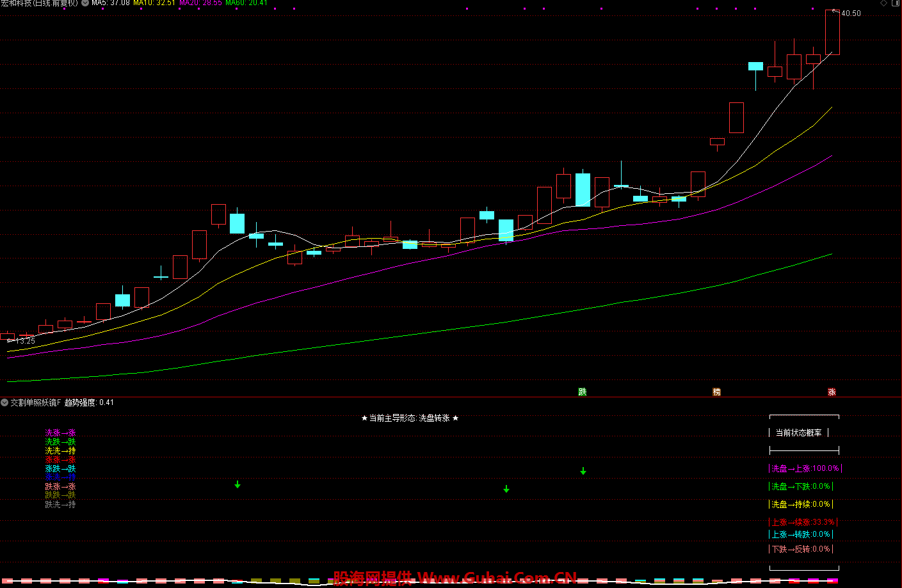Click the red 涨涨→涨 legend entry
The height and width of the screenshot is (588, 902).
pyautogui.click(x=60, y=459)
